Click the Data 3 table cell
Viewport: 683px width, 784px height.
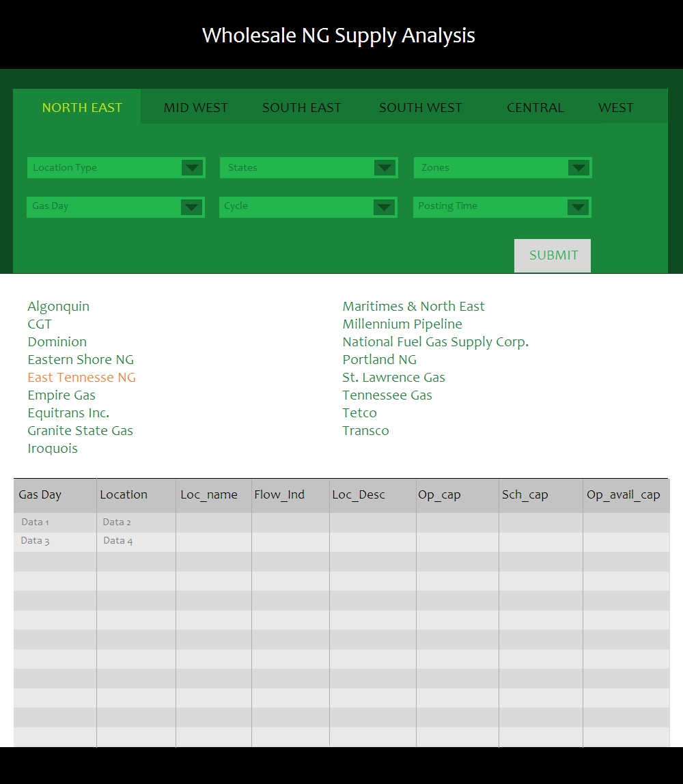[55, 542]
